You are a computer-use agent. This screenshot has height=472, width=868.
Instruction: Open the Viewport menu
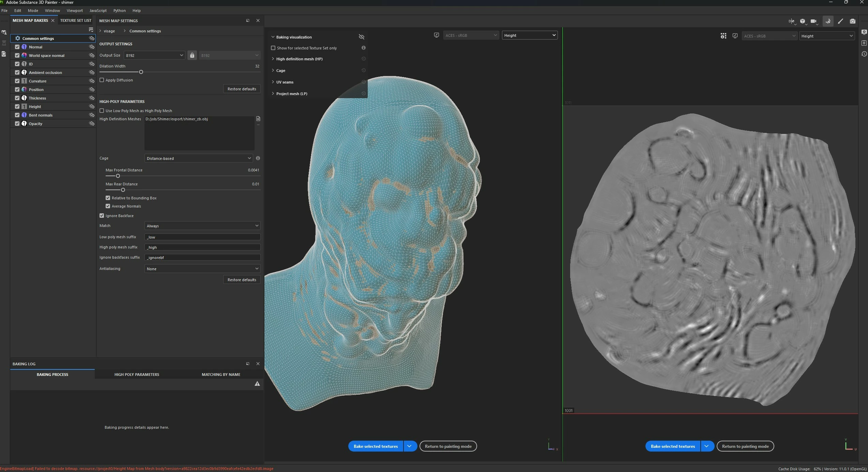(75, 11)
